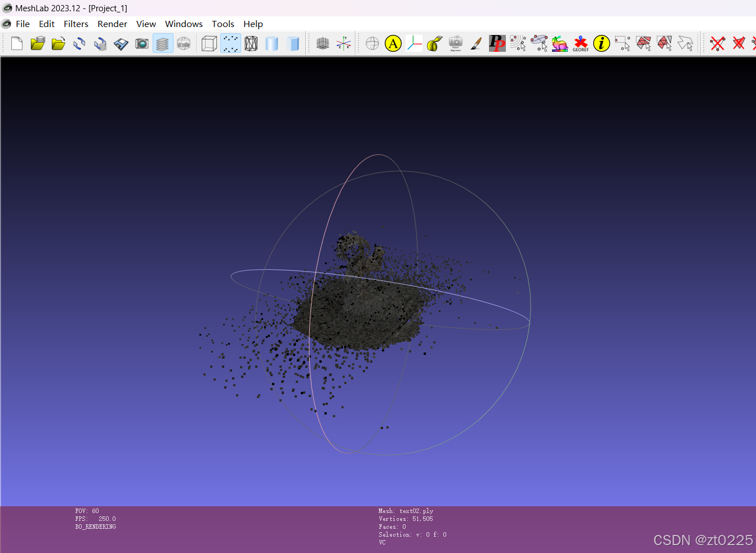The image size is (756, 553).
Task: Click the Import Mesh folder icon
Action: coord(59,43)
